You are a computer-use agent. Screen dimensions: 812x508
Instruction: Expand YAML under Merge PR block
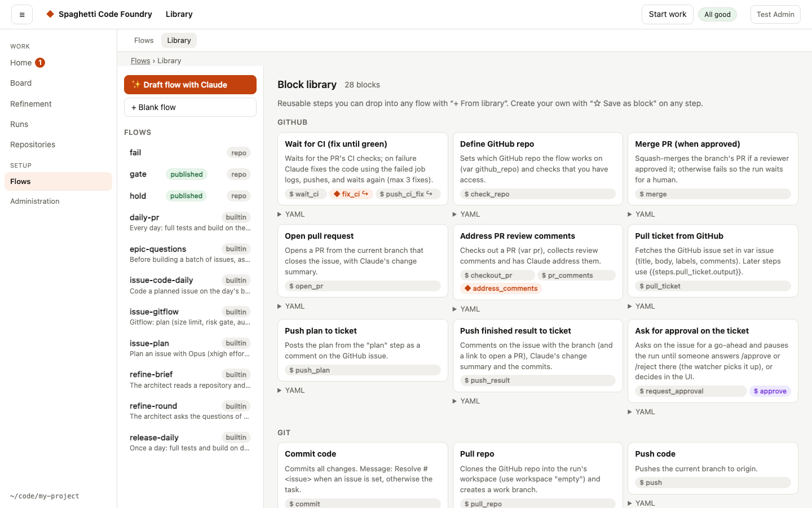click(x=641, y=214)
